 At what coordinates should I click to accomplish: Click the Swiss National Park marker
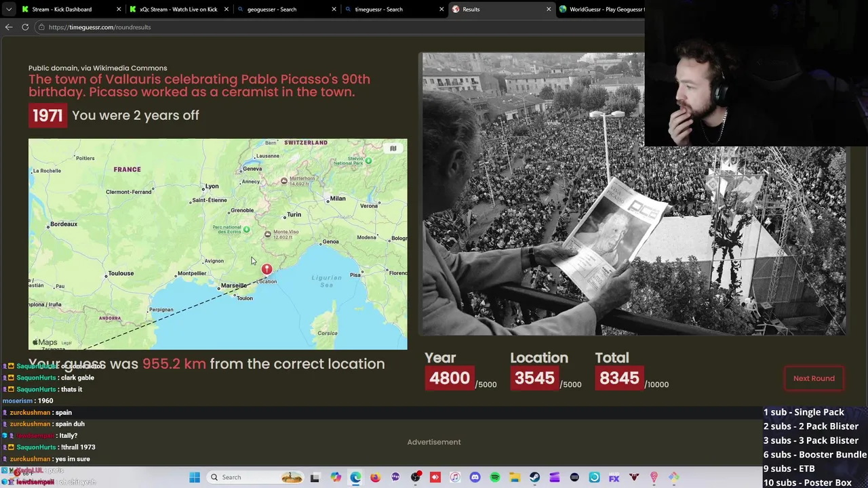point(368,161)
